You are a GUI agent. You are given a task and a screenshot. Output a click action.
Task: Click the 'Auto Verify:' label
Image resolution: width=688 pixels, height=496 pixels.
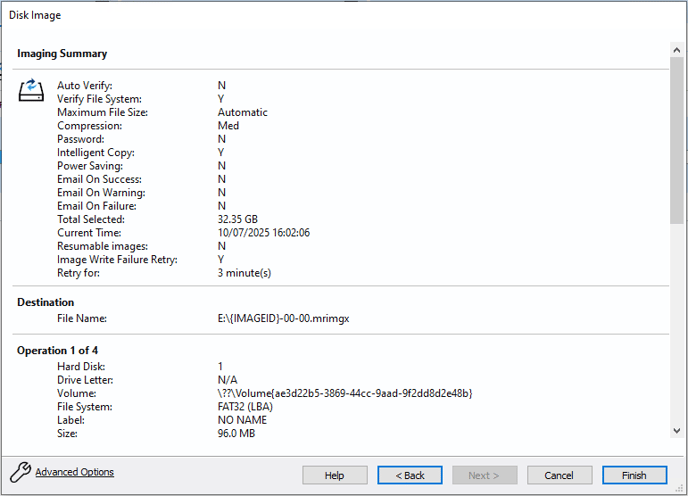click(x=85, y=86)
